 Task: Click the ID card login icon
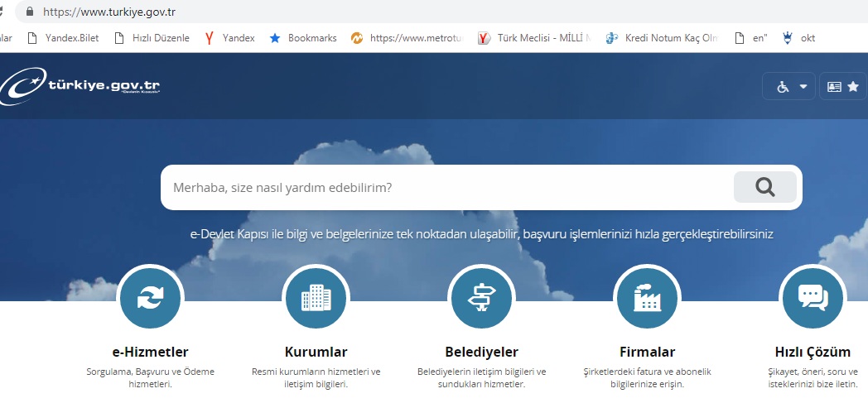pos(833,86)
